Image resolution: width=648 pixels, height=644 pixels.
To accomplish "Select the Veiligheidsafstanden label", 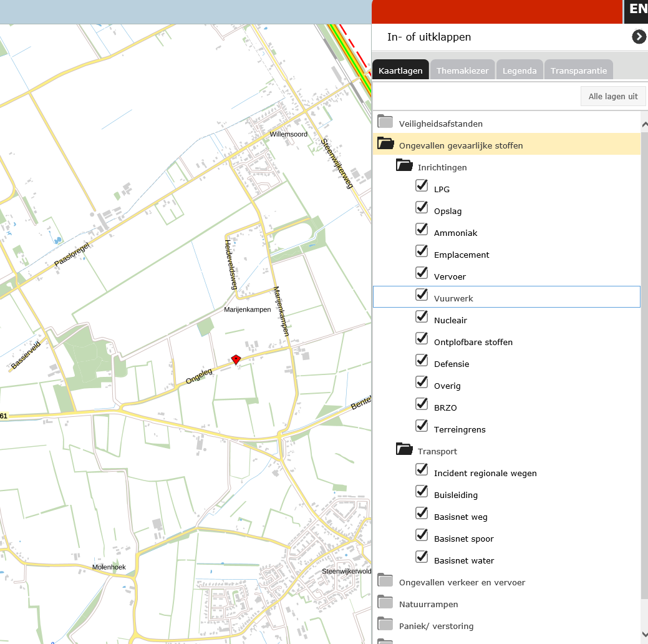I will (x=440, y=124).
